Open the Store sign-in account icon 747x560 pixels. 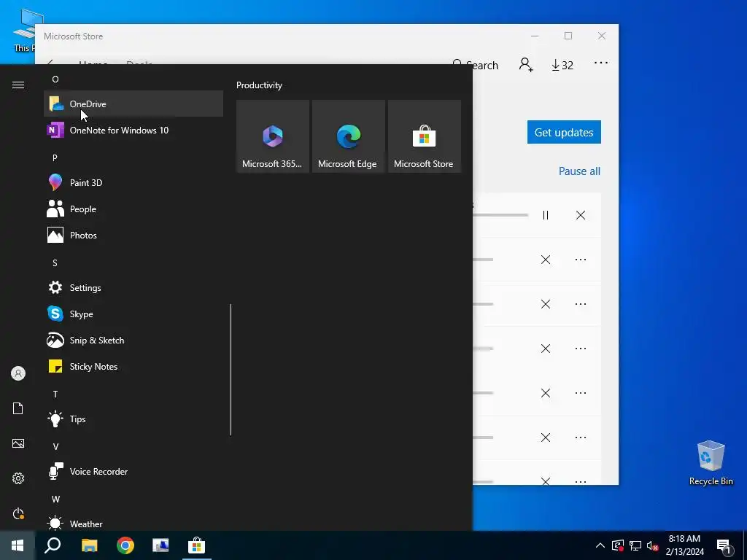(526, 64)
